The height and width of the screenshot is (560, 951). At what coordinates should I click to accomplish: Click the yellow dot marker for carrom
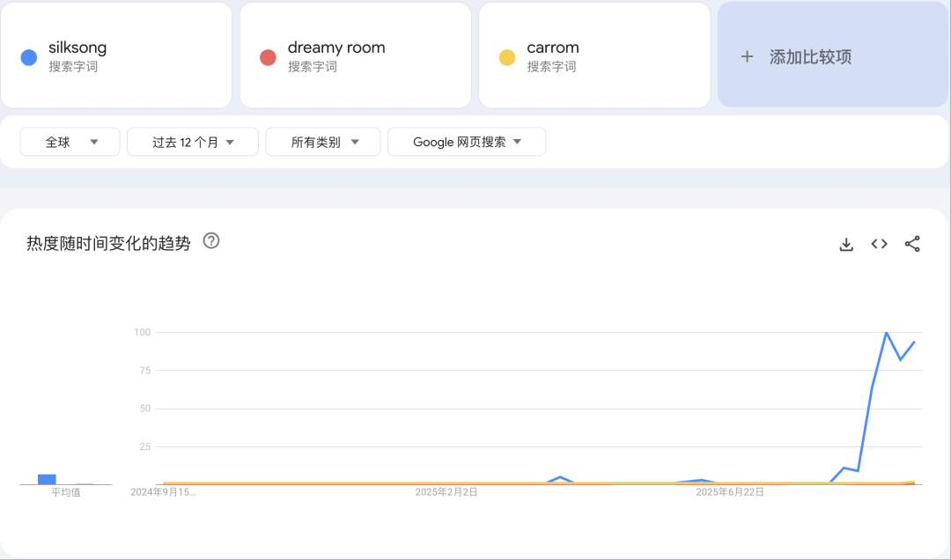tap(506, 56)
